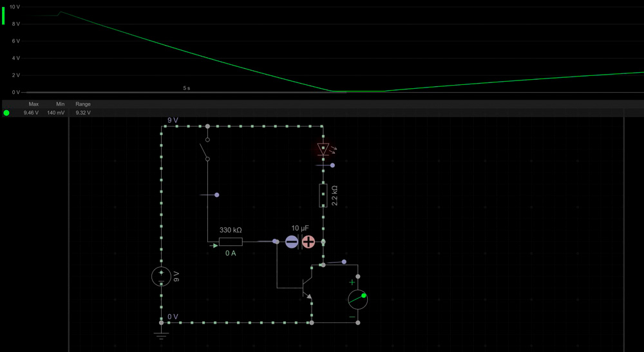The width and height of the screenshot is (644, 352).
Task: Select the 2.2 kΩ resistor
Action: click(x=323, y=195)
